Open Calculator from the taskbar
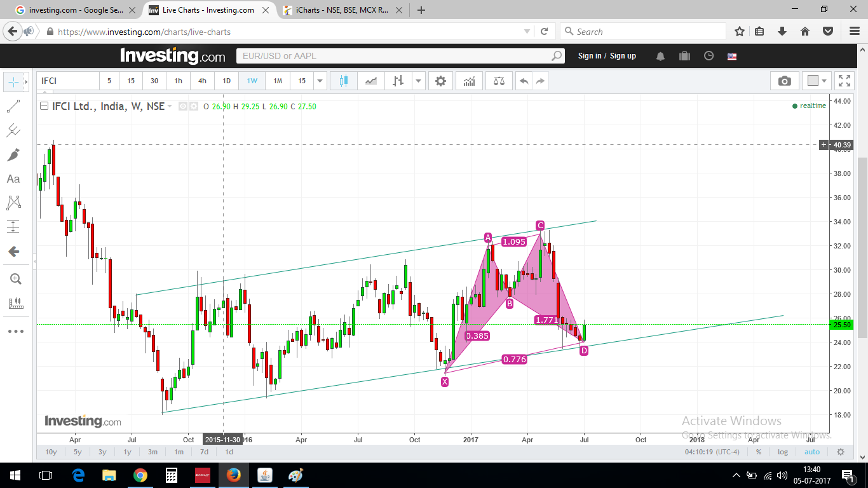868x488 pixels. 172,475
